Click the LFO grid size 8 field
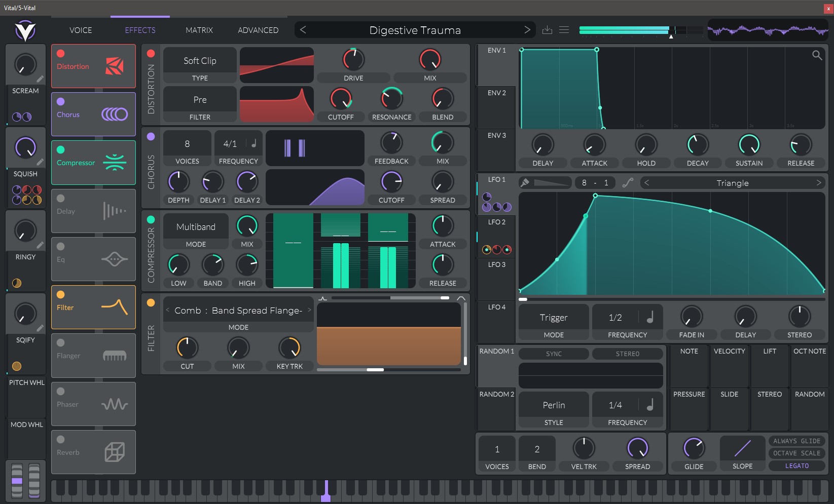The width and height of the screenshot is (834, 504). pyautogui.click(x=584, y=183)
